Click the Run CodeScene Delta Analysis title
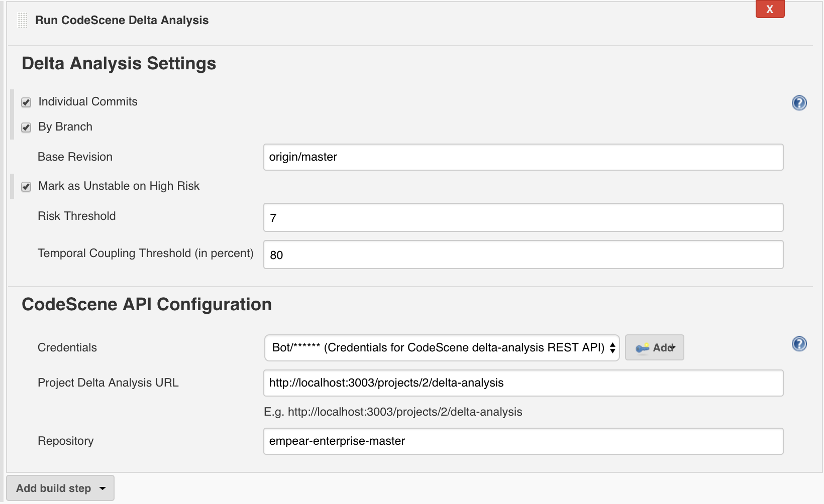Viewport: 824px width, 504px height. 122,21
